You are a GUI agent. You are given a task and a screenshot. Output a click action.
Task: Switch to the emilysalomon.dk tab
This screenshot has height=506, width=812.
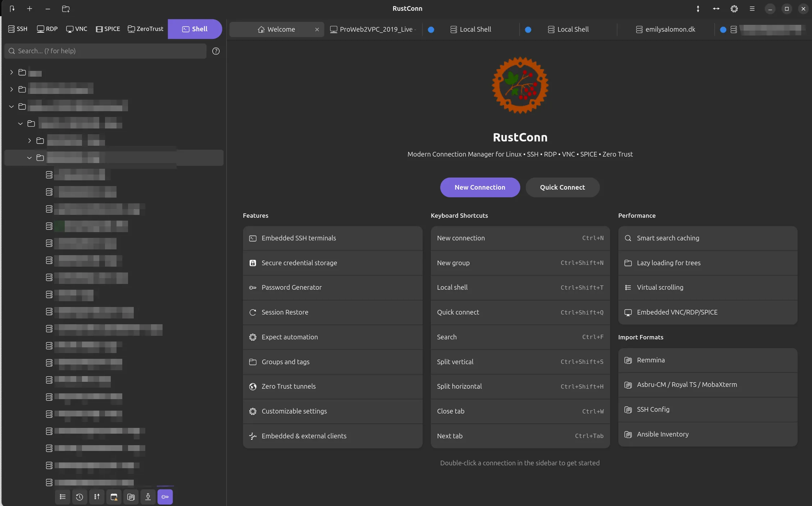666,30
